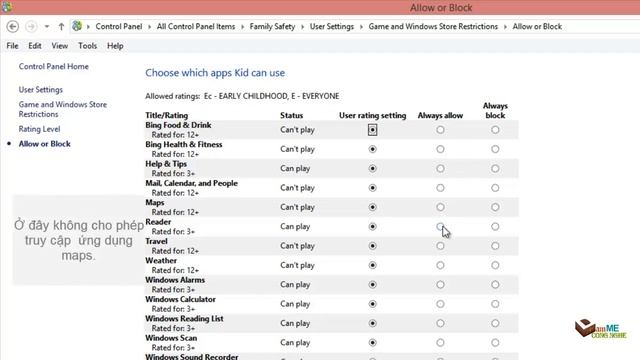Select User rating setting for Weather
This screenshot has height=360, width=640.
372,265
